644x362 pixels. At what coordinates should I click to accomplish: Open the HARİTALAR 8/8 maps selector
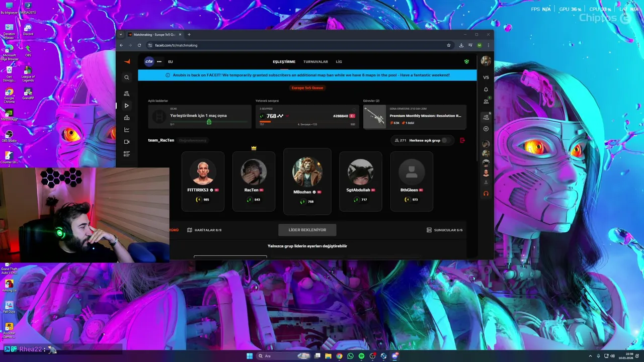click(204, 230)
